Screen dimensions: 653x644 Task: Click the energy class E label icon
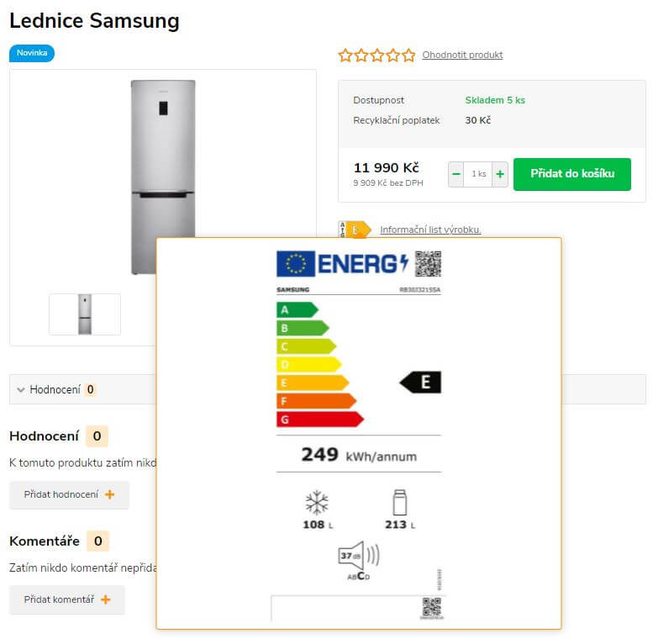[355, 230]
